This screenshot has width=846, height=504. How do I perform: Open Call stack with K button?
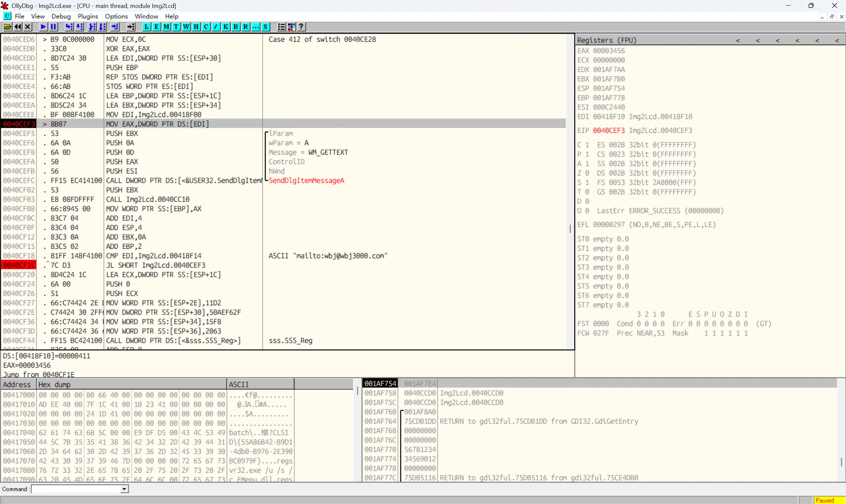[226, 27]
